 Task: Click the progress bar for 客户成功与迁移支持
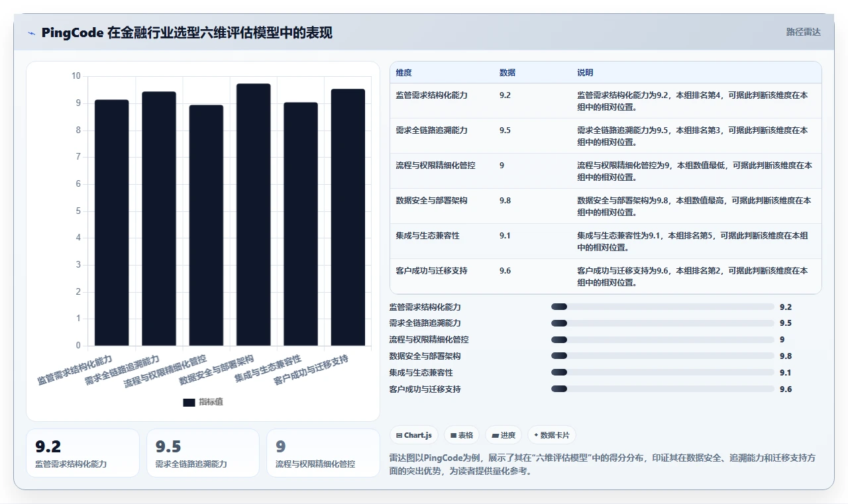[x=662, y=389]
